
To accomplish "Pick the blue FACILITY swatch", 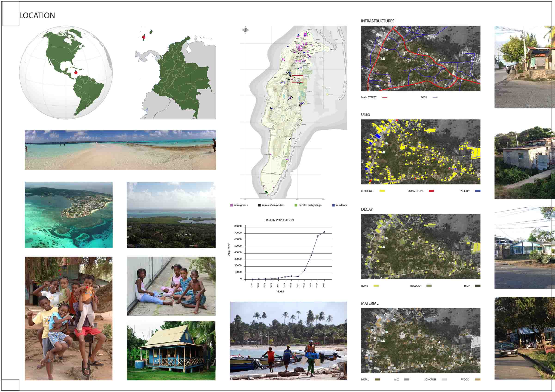I will [478, 191].
